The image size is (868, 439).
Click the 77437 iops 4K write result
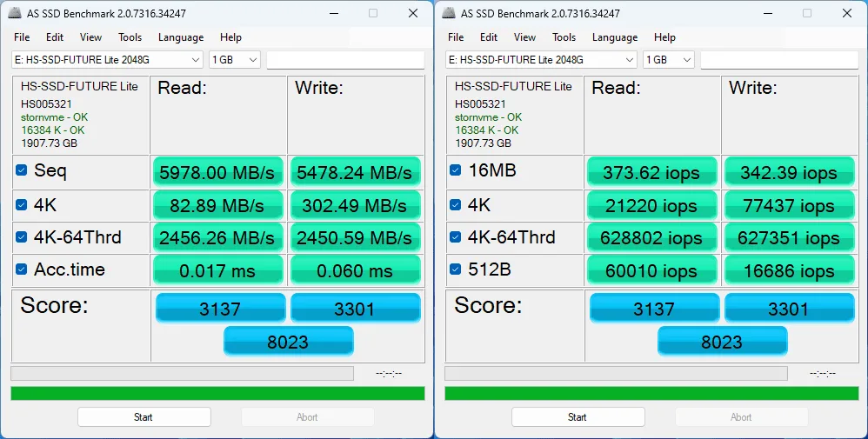(x=789, y=205)
